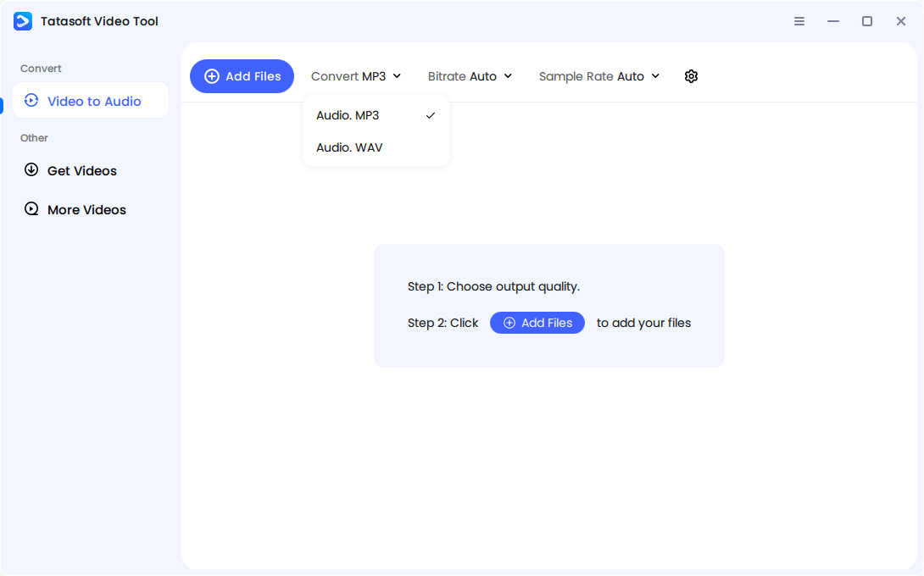This screenshot has height=576, width=924.
Task: Click the checkmark next to Audio. MP3
Action: pyautogui.click(x=431, y=115)
